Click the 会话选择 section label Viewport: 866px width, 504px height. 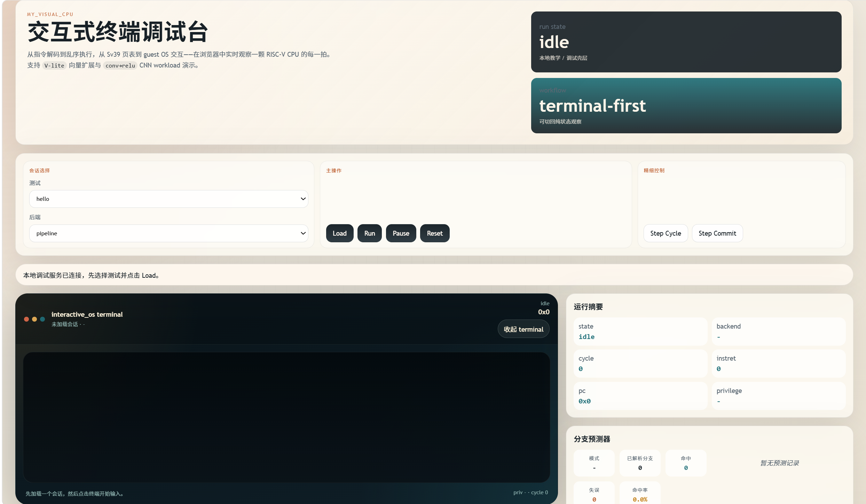40,171
